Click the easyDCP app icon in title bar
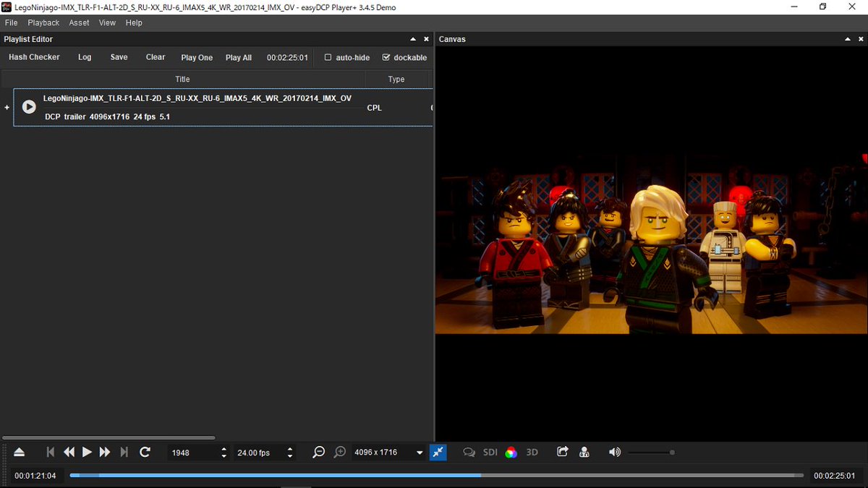868x488 pixels. pos(7,7)
